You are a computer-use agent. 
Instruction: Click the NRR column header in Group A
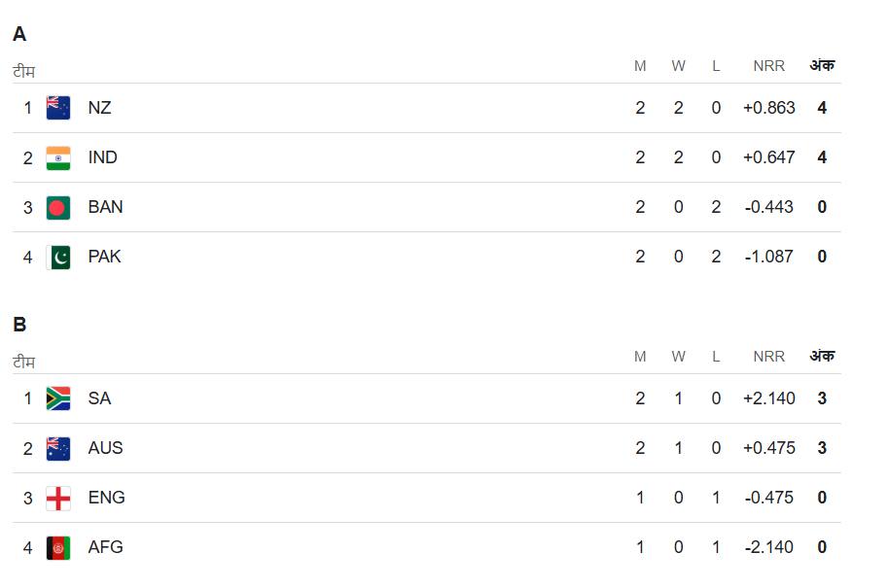pyautogui.click(x=768, y=66)
